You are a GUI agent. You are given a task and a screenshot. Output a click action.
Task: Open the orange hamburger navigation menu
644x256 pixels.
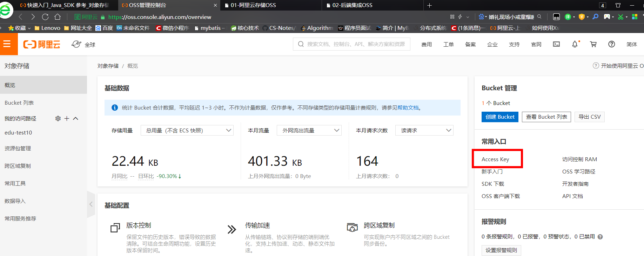click(7, 44)
